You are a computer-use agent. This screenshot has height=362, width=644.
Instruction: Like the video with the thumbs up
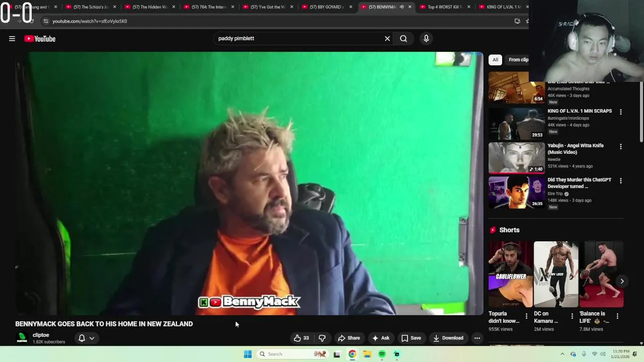click(301, 338)
